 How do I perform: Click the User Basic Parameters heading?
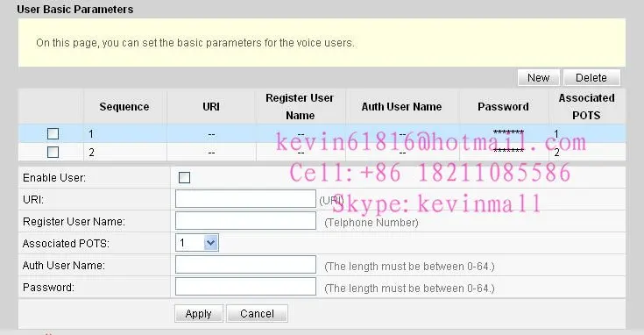tap(75, 10)
